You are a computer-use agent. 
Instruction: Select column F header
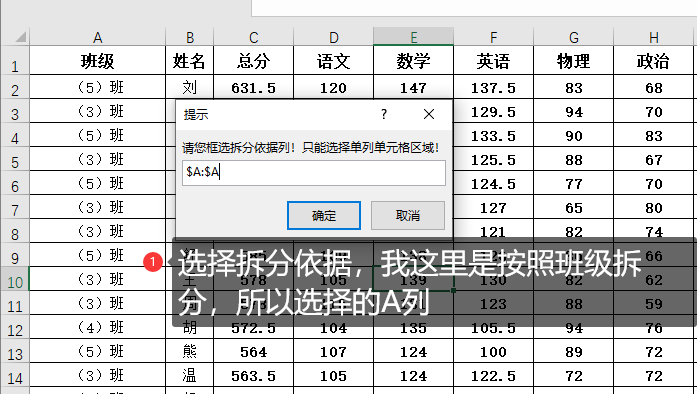493,37
